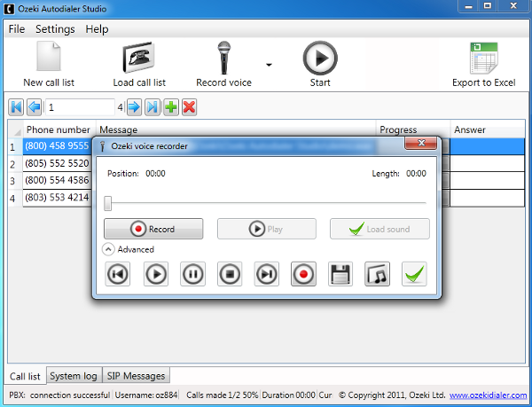Open the Load call list tool

click(x=139, y=59)
